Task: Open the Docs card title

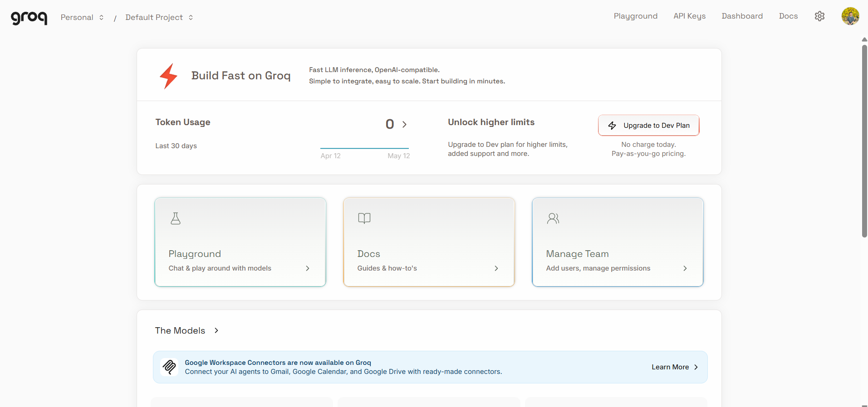Action: [x=368, y=254]
